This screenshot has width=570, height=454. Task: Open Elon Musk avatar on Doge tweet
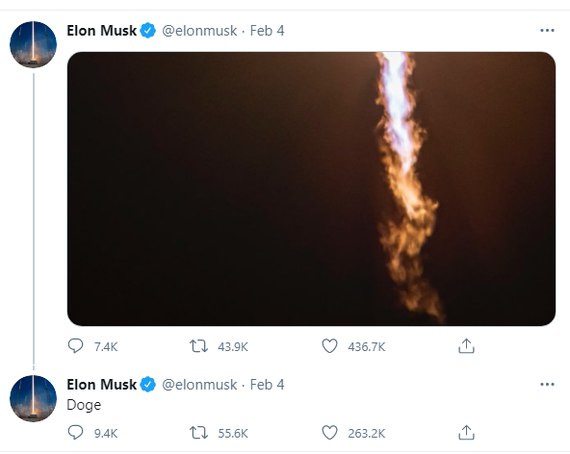tap(33, 398)
